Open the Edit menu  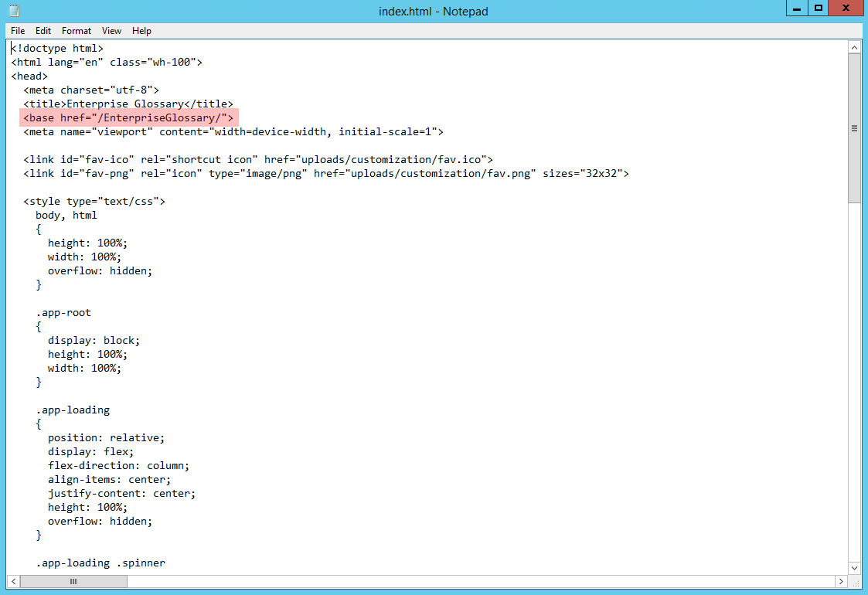coord(43,31)
